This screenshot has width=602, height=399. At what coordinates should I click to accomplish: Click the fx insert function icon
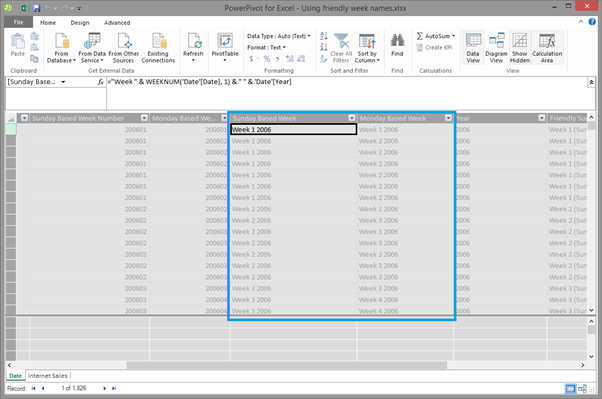[x=101, y=82]
